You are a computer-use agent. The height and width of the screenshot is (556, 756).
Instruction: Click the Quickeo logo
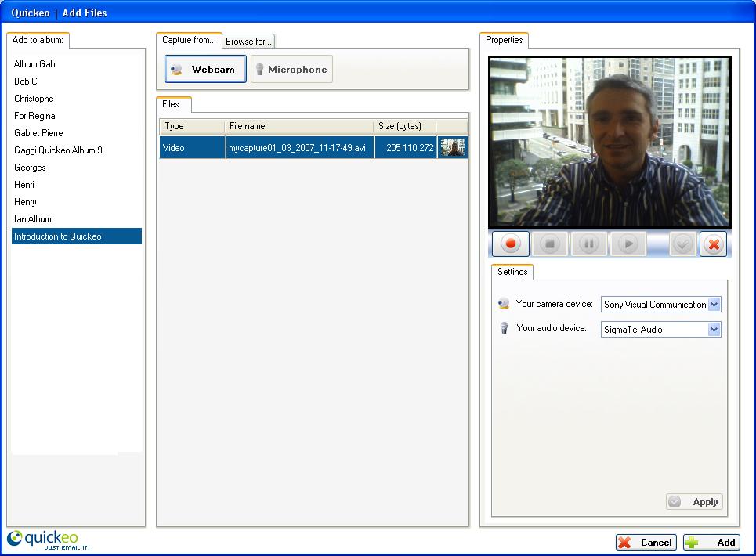point(49,540)
